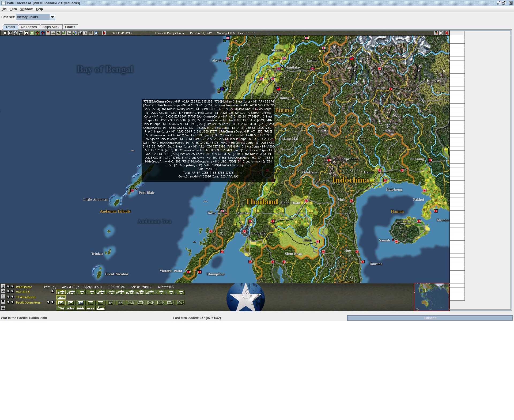
Task: Click the anchor port icon at bottom-left
Action: [x=3, y=286]
